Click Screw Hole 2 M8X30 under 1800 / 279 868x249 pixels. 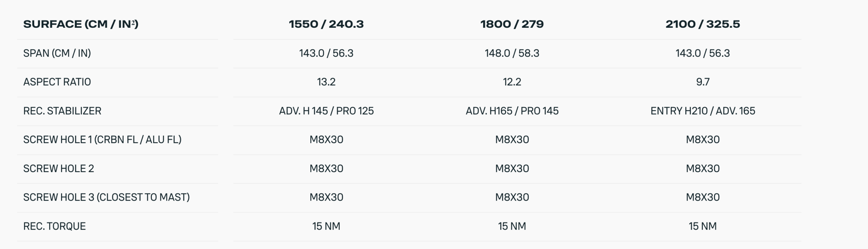512,168
